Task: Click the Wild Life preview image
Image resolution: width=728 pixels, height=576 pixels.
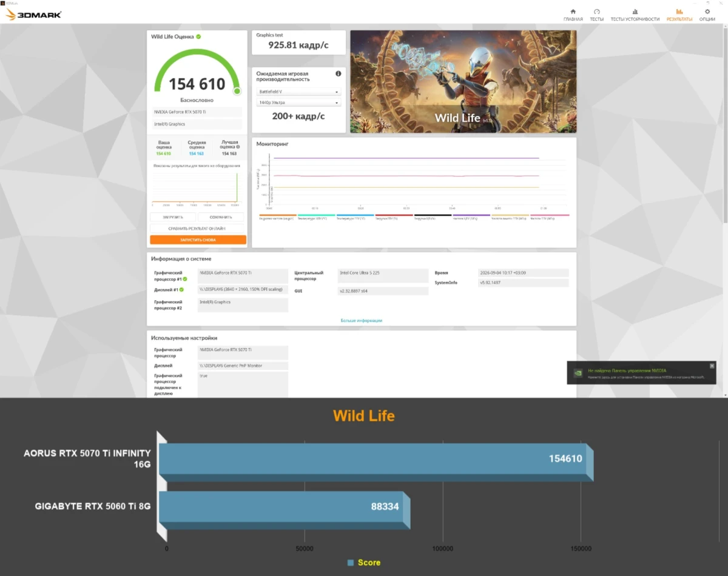Action: 463,81
